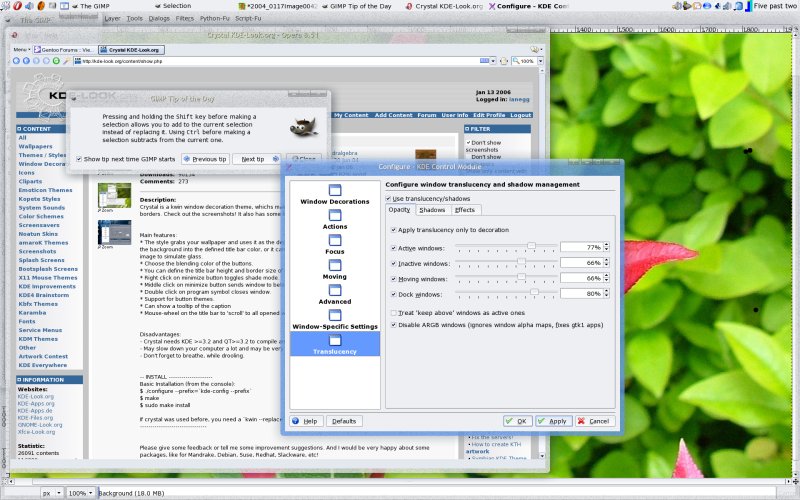
Task: Click Opera's leftmost blue back navigation button
Action: click(16, 61)
